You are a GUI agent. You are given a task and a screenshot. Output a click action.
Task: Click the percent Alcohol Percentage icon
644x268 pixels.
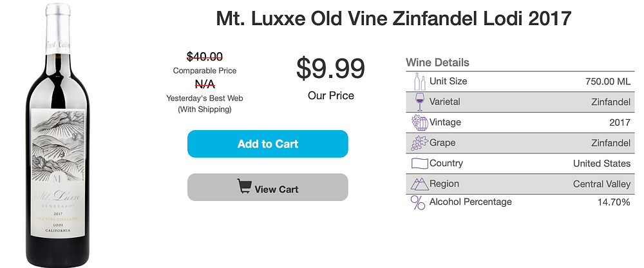point(418,203)
